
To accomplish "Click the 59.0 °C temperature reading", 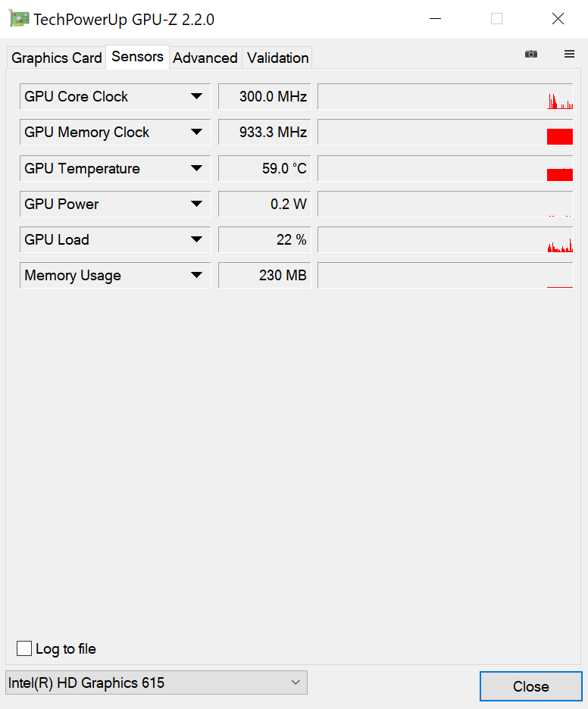I will (x=264, y=168).
